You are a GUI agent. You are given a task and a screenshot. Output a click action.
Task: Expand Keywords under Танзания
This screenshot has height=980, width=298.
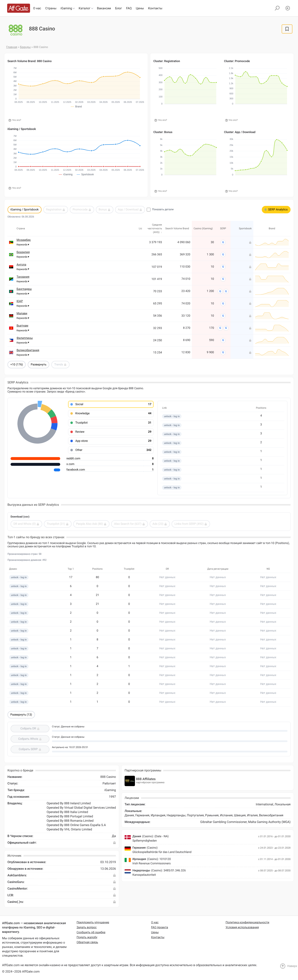tap(23, 281)
